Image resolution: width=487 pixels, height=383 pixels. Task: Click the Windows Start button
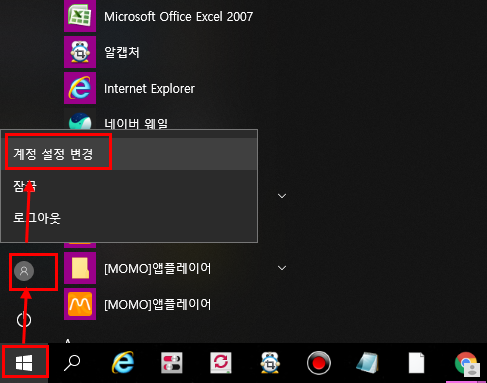[24, 362]
